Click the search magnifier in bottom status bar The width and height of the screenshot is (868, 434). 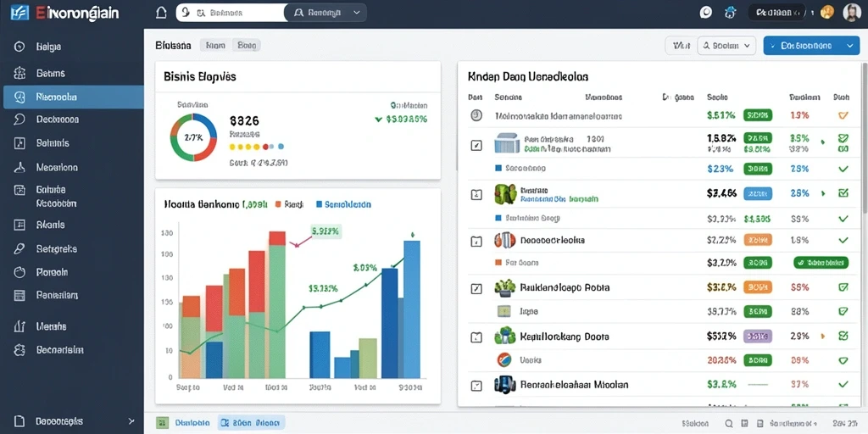point(729,422)
